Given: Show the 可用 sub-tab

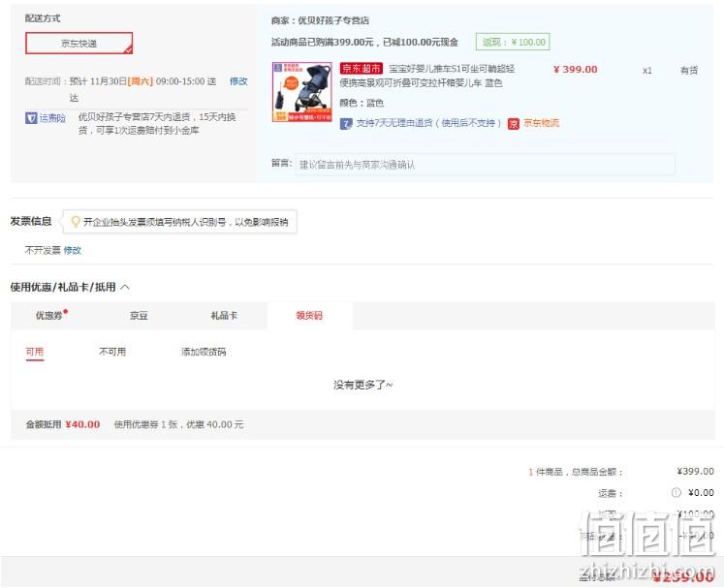Looking at the screenshot, I should click(35, 353).
